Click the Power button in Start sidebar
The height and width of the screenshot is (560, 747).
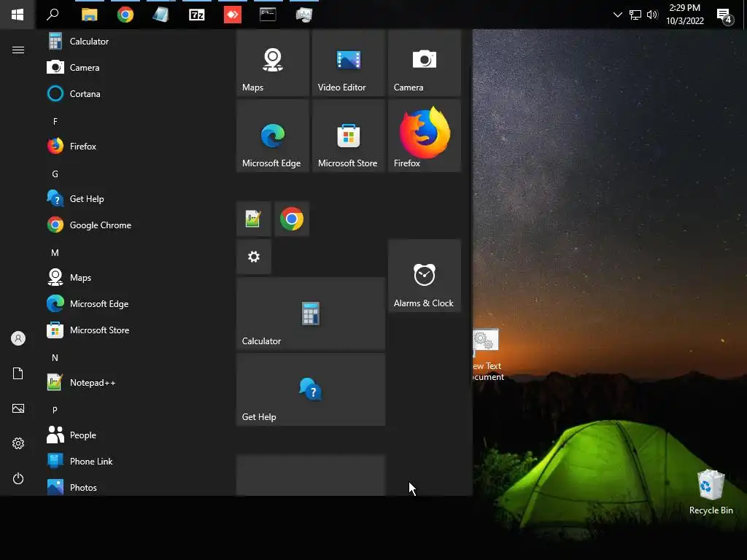pos(18,478)
